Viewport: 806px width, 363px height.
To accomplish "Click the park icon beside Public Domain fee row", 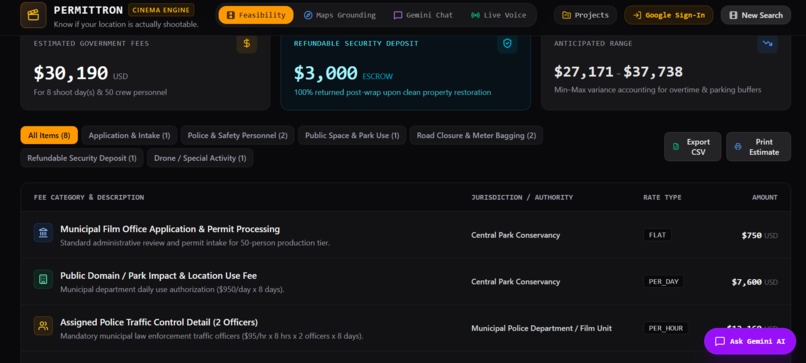I will pos(43,279).
